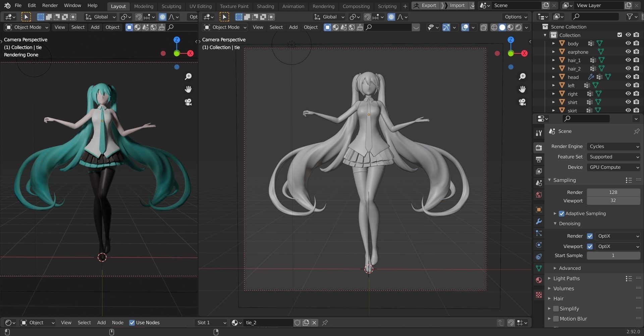Switch right viewport to solid shading
This screenshot has height=336, width=644.
pyautogui.click(x=502, y=28)
